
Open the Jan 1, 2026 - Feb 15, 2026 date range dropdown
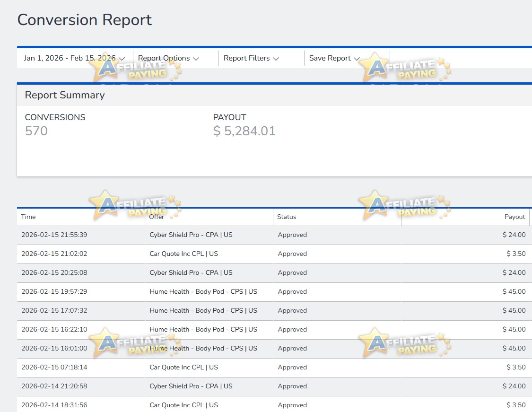pos(74,58)
